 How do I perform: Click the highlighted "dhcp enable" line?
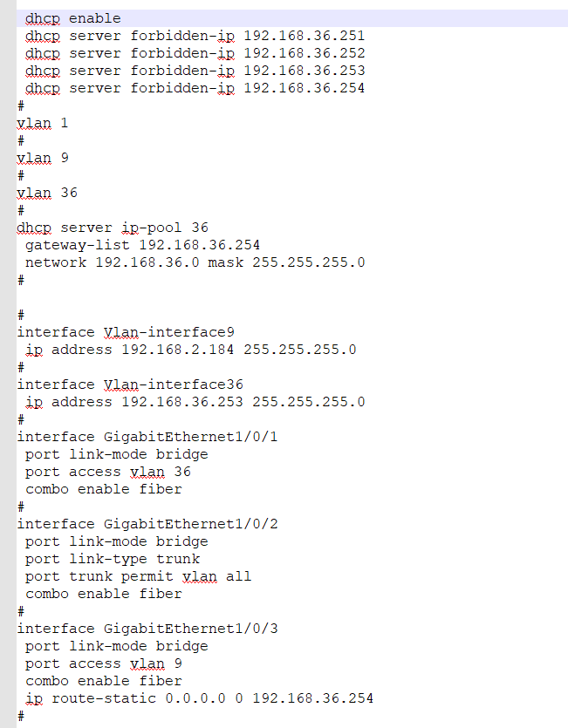[x=73, y=18]
